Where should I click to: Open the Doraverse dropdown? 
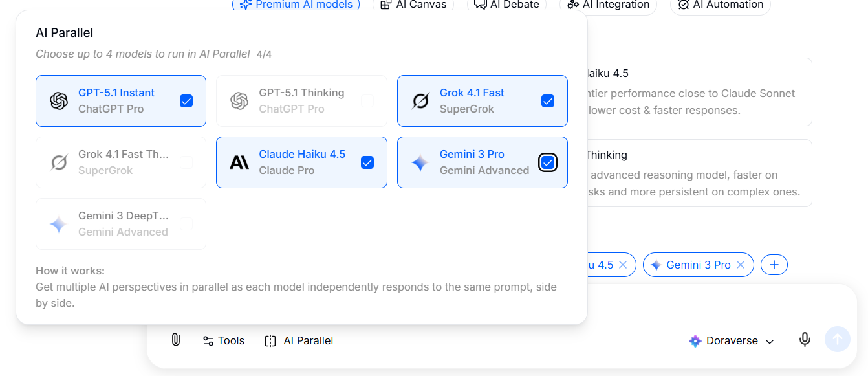pos(732,341)
